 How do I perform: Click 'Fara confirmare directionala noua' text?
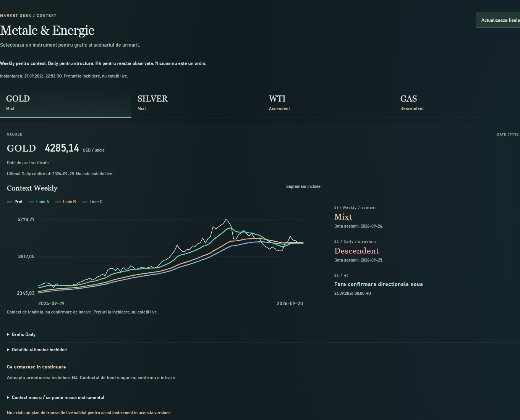[x=379, y=284]
